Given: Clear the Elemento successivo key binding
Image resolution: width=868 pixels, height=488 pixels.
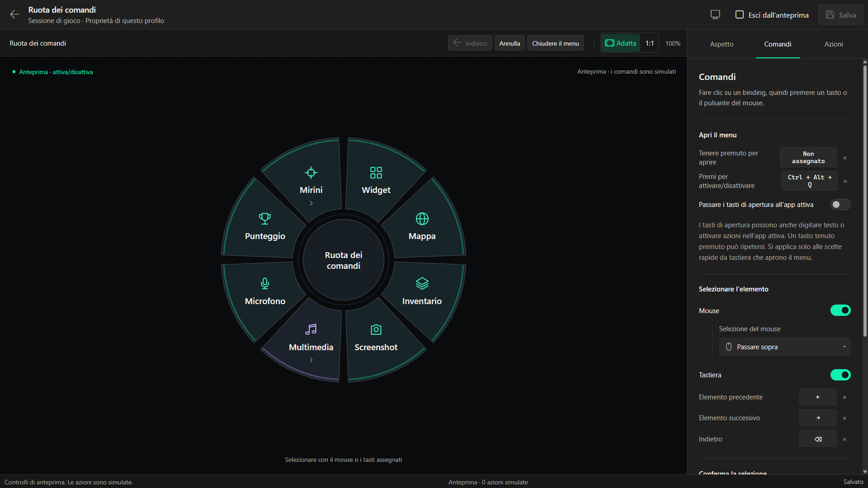Looking at the screenshot, I should coord(844,418).
